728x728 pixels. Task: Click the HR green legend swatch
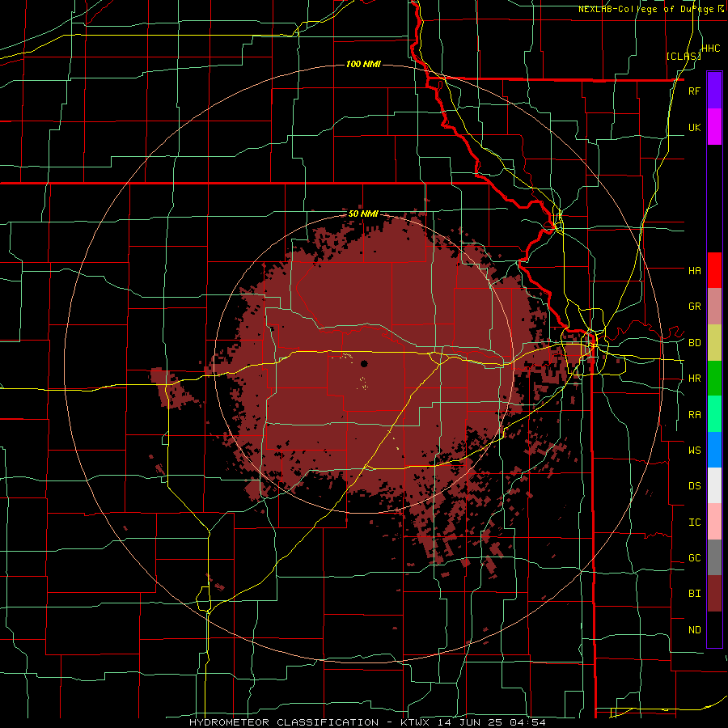point(714,379)
